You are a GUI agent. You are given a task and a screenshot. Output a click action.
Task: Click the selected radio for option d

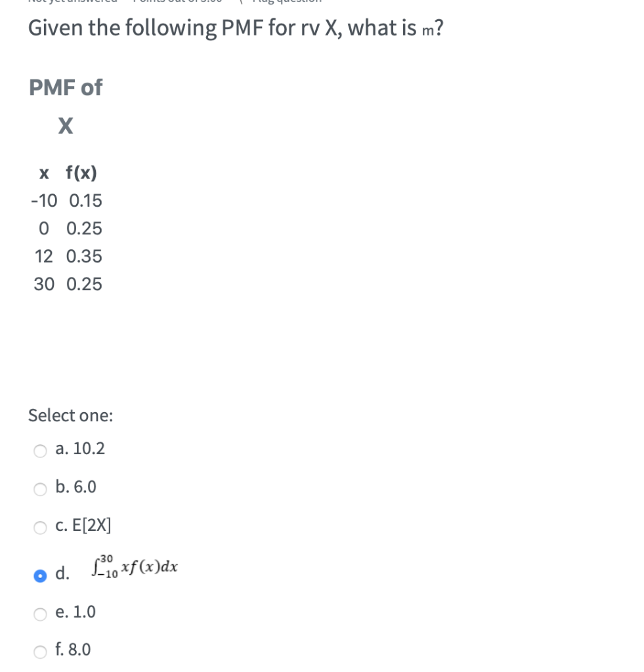click(x=40, y=575)
